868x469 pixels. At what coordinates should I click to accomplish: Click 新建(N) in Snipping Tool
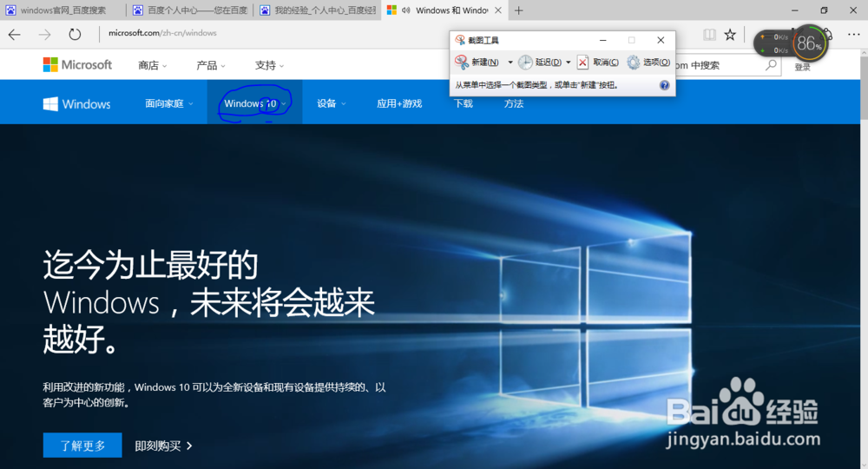(x=477, y=62)
